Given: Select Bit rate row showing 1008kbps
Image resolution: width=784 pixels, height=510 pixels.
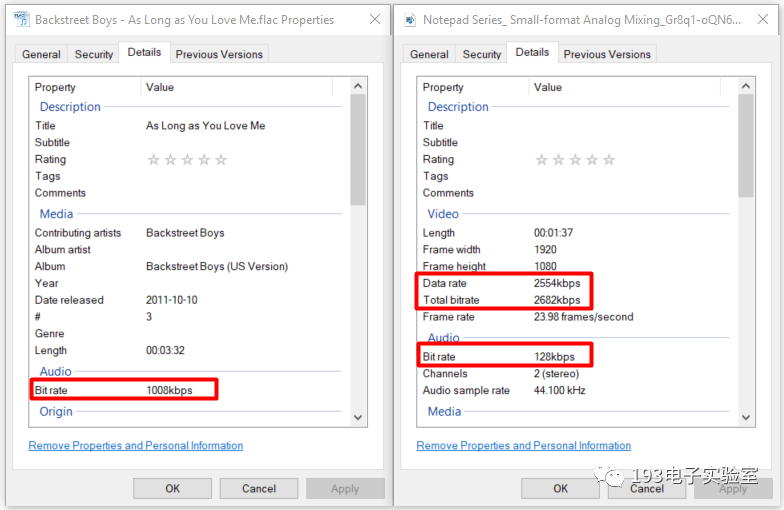Looking at the screenshot, I should point(124,390).
